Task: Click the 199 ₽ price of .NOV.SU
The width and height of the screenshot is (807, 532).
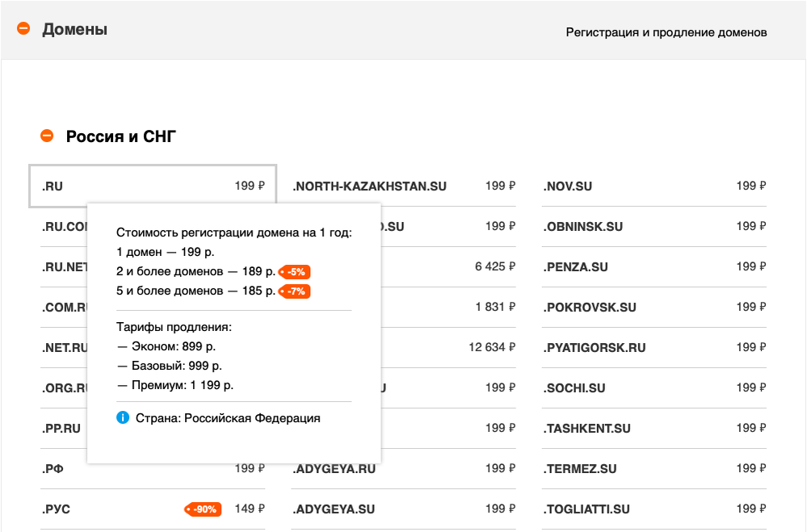Action: (x=751, y=186)
